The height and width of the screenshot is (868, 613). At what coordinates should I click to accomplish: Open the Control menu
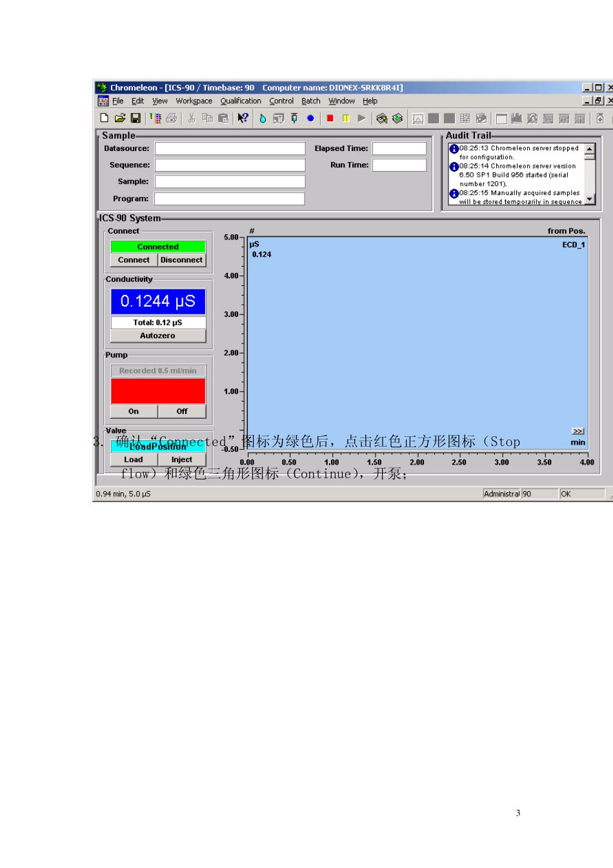click(x=281, y=101)
